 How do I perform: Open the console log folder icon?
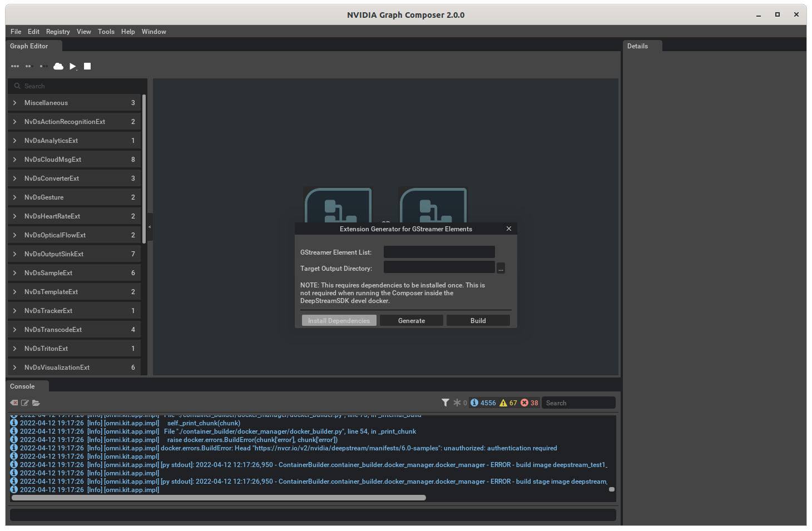coord(36,403)
